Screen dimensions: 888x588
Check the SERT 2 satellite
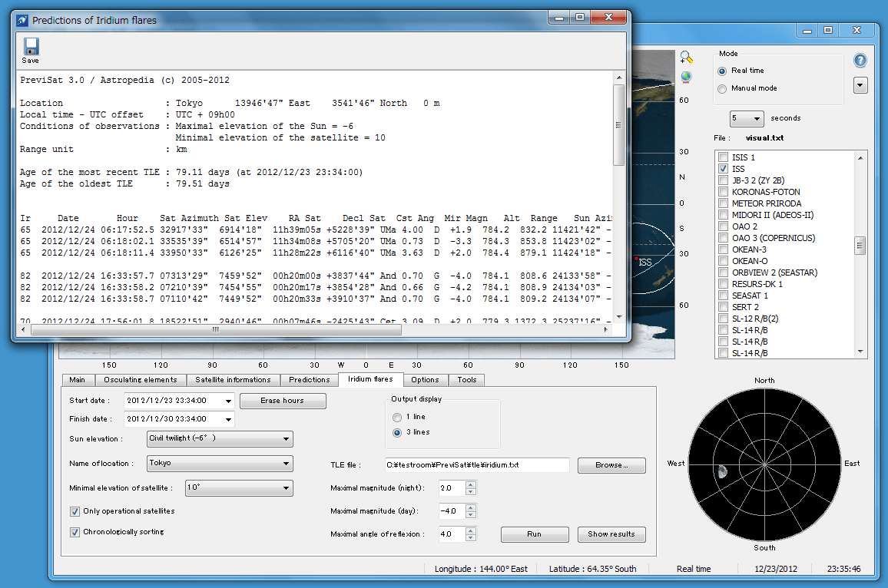point(723,307)
